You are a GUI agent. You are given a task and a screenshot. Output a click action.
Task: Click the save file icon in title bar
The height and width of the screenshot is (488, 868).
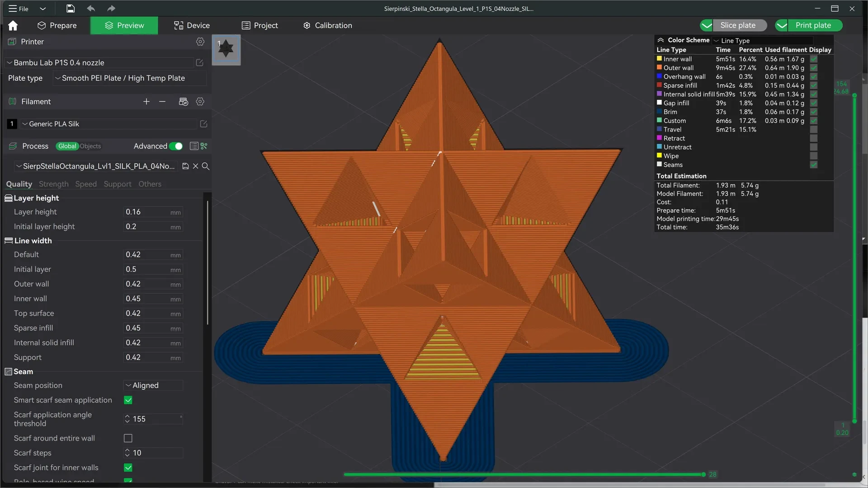(x=71, y=9)
